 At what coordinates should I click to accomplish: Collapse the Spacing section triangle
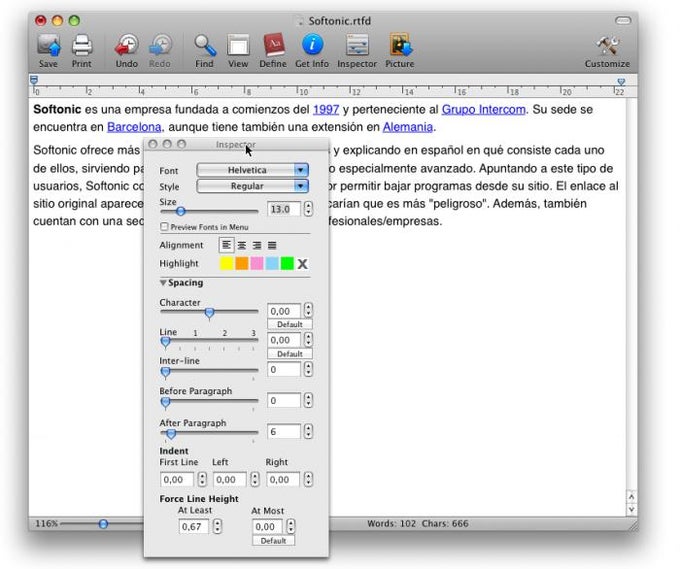163,283
